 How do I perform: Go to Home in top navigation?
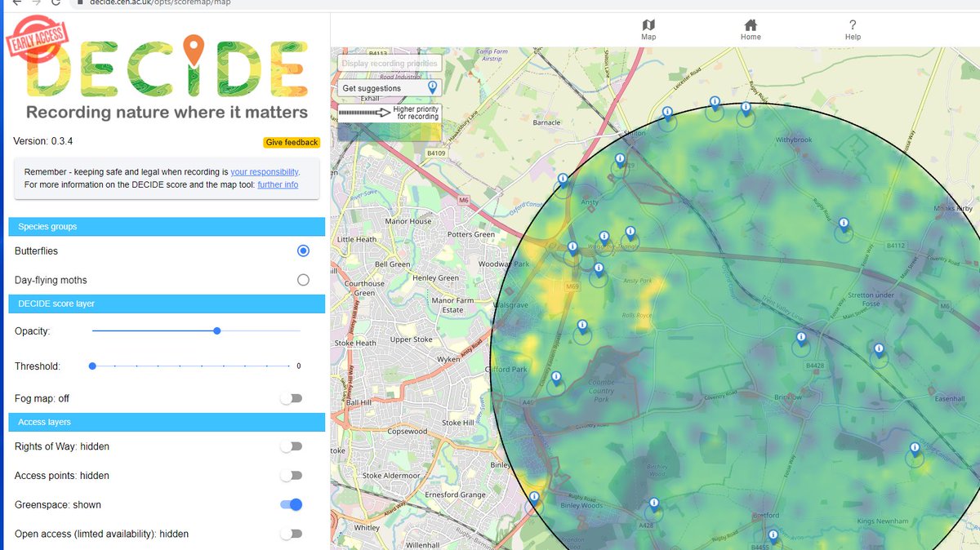coord(751,30)
